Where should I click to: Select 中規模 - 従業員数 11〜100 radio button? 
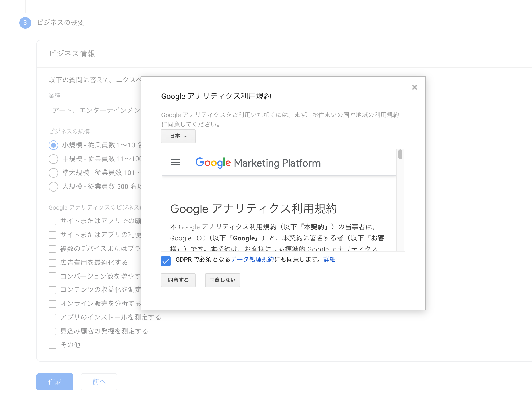pos(53,159)
